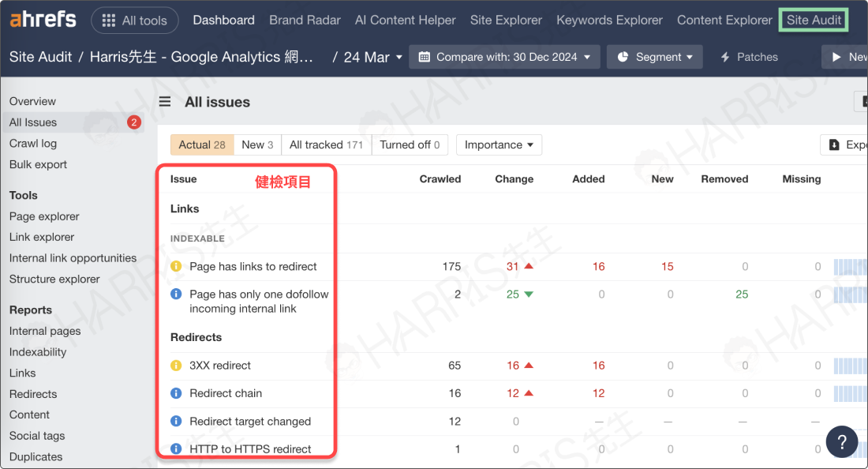The width and height of the screenshot is (868, 469).
Task: Open 'Redirect target changed' issue
Action: (x=249, y=422)
